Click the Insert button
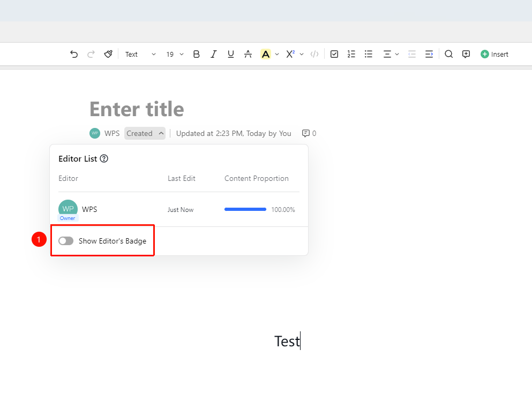 point(494,54)
